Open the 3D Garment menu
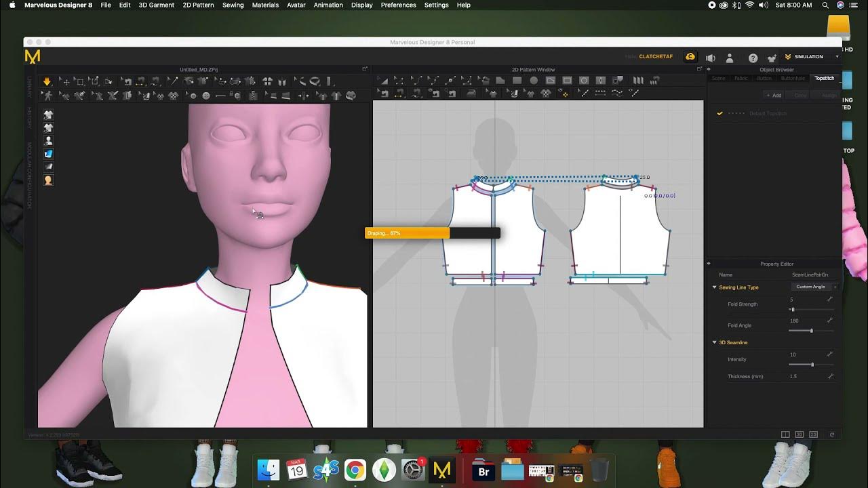The image size is (868, 488). (157, 5)
